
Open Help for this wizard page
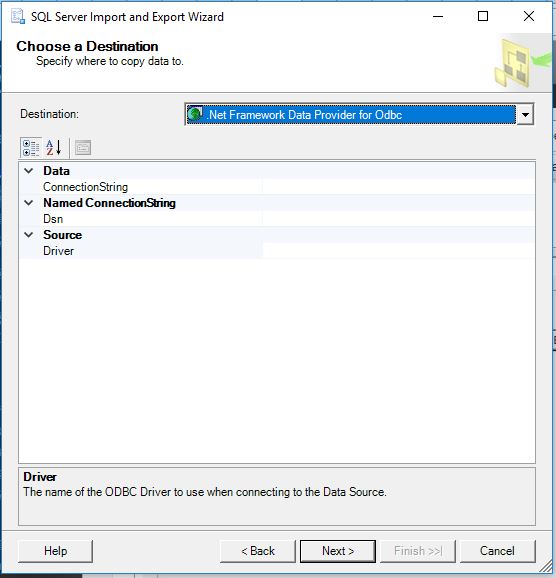[55, 551]
